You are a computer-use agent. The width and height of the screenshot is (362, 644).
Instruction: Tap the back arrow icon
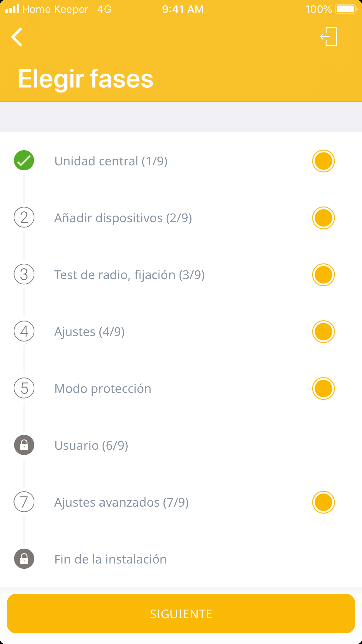(17, 37)
